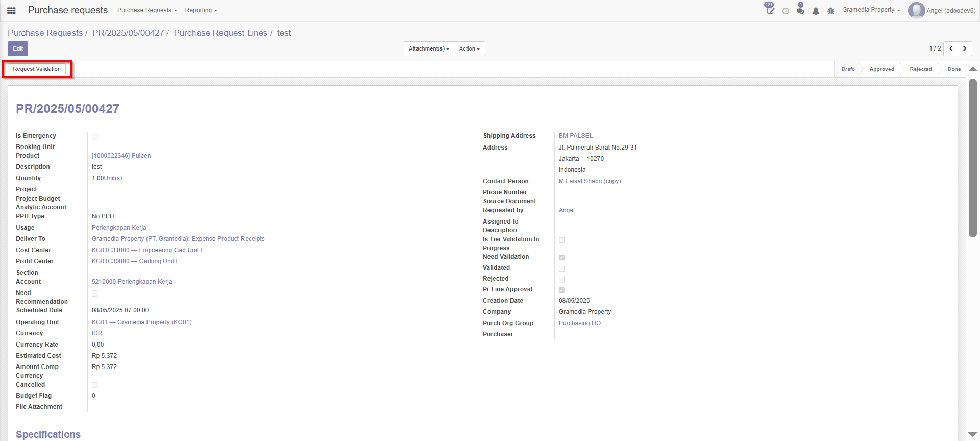Screen dimensions: 980x441
Task: Select the Rejected status stage
Action: click(x=920, y=69)
